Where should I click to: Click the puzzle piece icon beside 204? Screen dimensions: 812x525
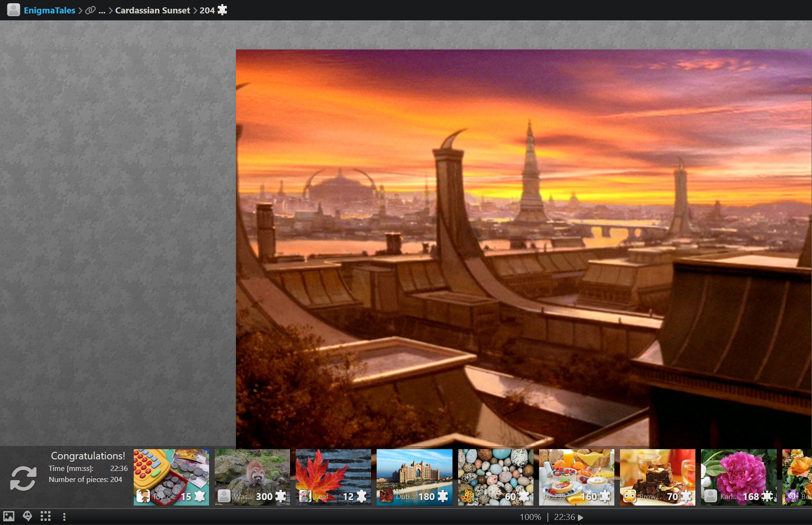223,10
